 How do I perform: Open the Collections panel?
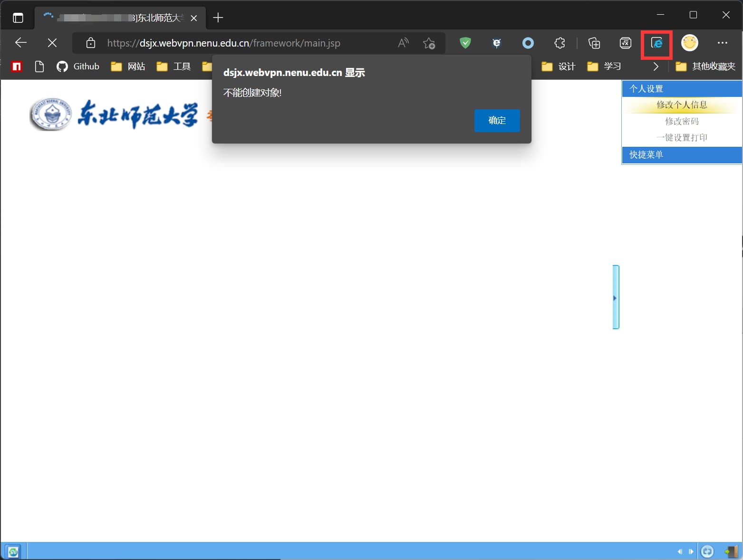[x=594, y=43]
